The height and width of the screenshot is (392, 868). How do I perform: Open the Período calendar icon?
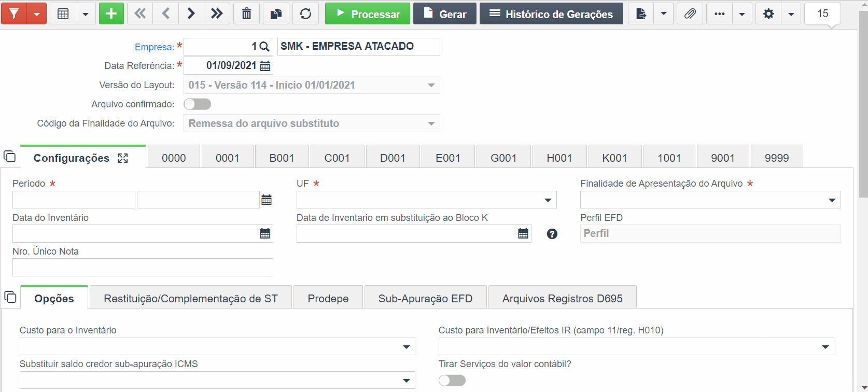[x=267, y=200]
